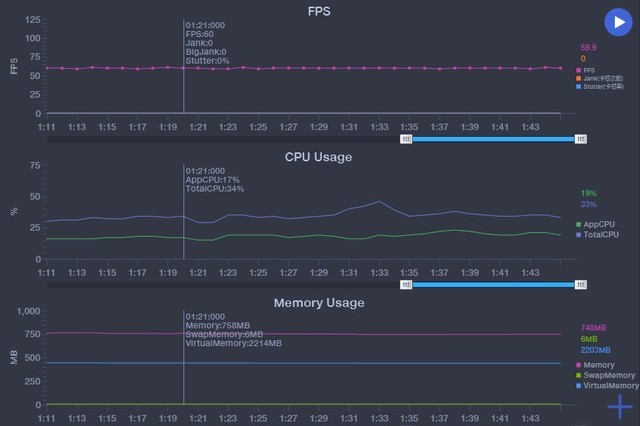Screen dimensions: 640x426
Task: Click the blue selected range on CPU scrollbar
Action: [493, 285]
